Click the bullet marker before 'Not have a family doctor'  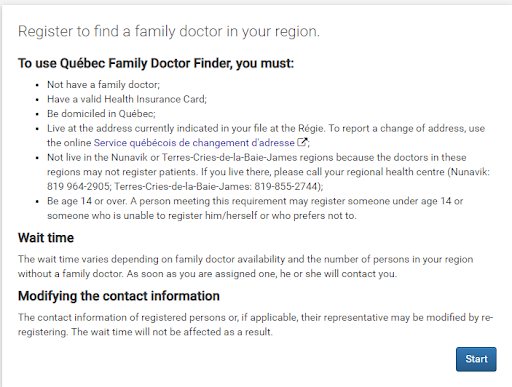point(37,85)
